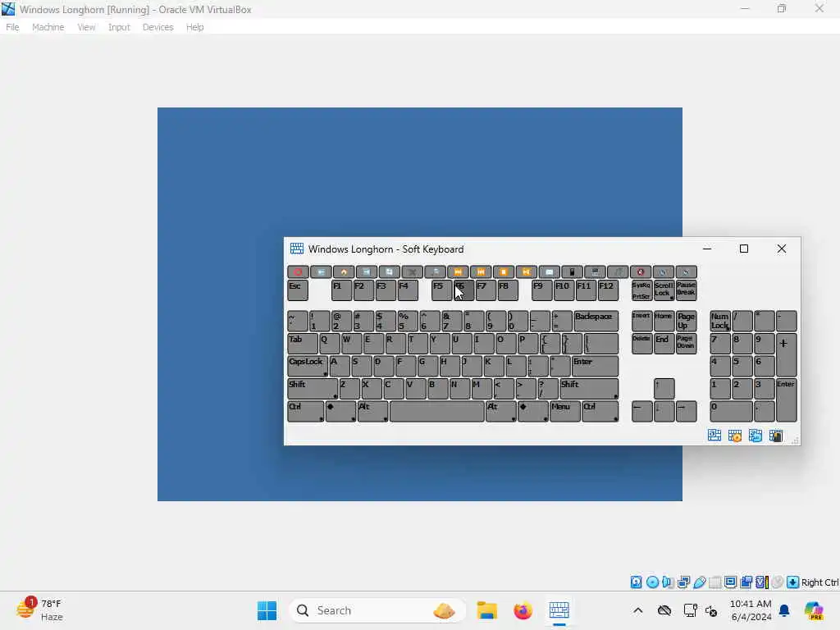Toggle the left Ctrl key
Screen dimensions: 840x630
(305, 412)
